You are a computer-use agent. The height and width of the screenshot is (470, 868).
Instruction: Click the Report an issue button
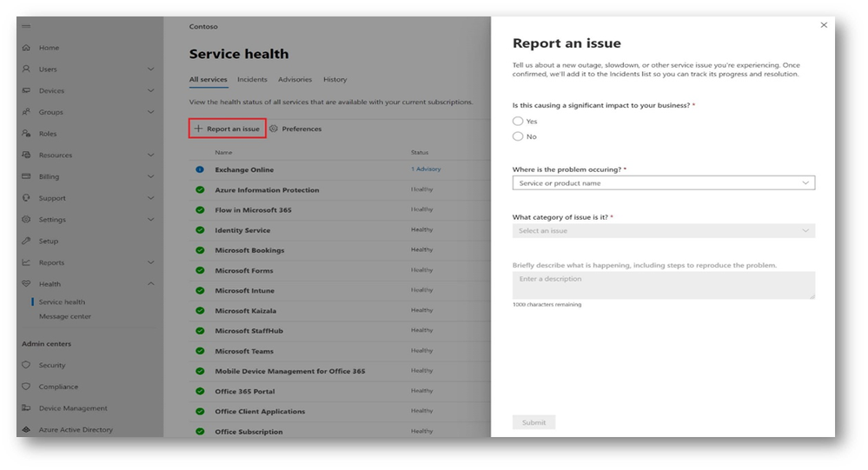(x=227, y=129)
